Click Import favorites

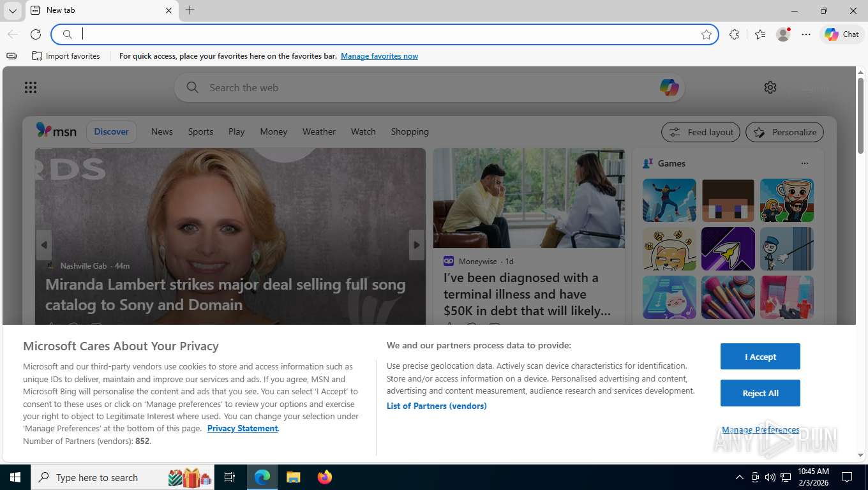click(x=66, y=56)
